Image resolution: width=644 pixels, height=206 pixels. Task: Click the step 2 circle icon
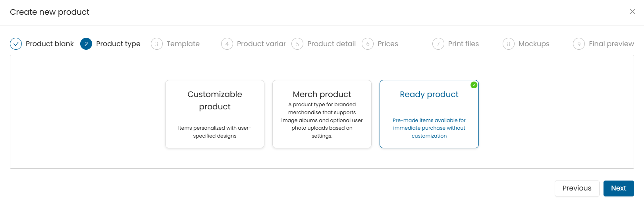click(86, 44)
